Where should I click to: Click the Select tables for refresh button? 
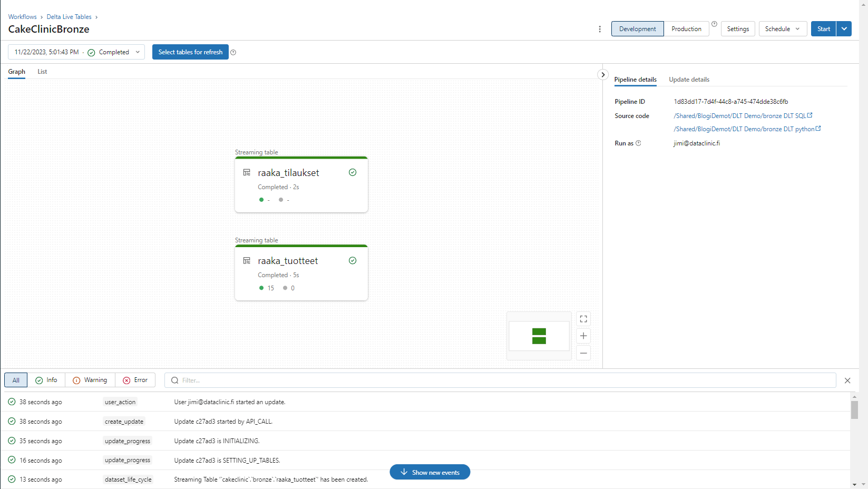point(190,52)
